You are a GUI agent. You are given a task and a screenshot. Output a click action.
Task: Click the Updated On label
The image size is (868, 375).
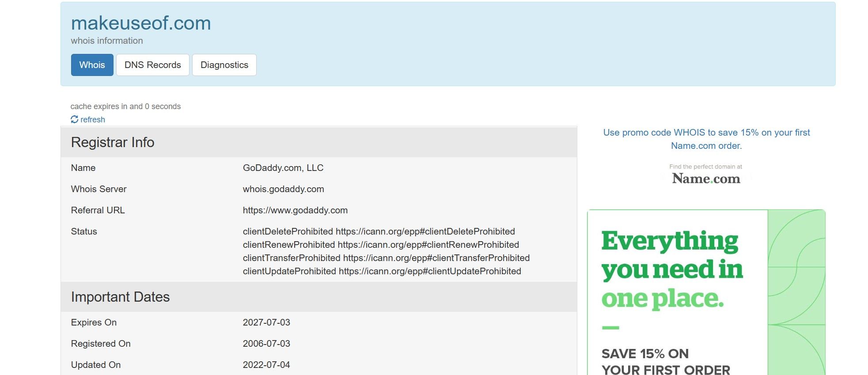tap(96, 365)
